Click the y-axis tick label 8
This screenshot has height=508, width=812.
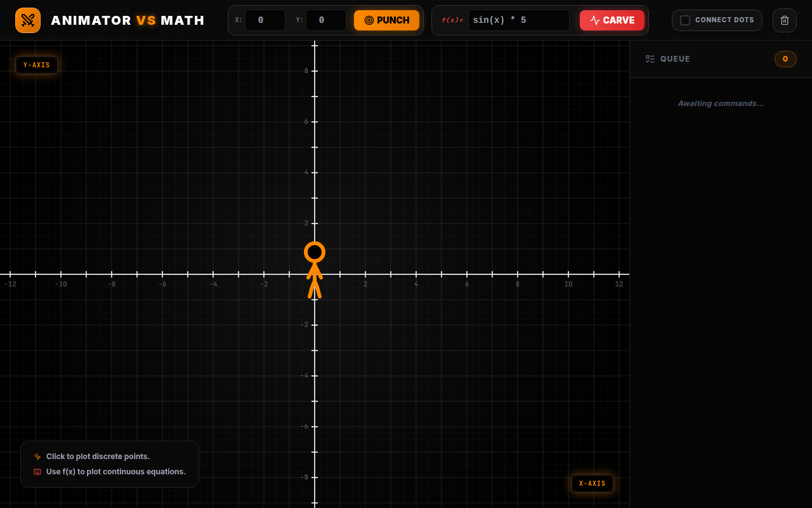click(306, 70)
